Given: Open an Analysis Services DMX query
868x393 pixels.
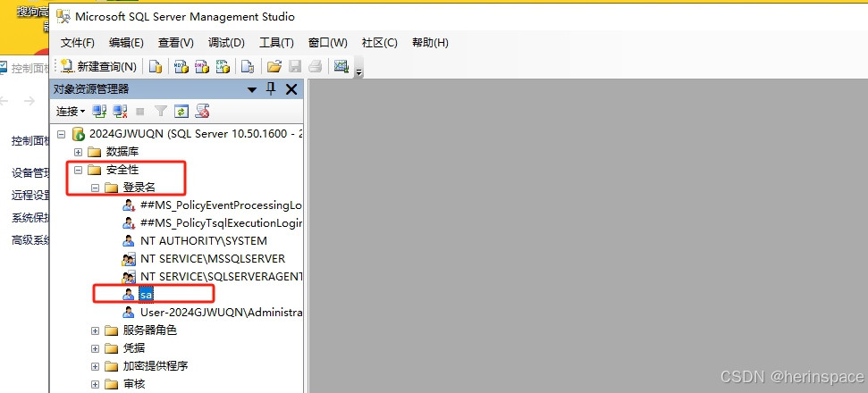Looking at the screenshot, I should pyautogui.click(x=201, y=67).
